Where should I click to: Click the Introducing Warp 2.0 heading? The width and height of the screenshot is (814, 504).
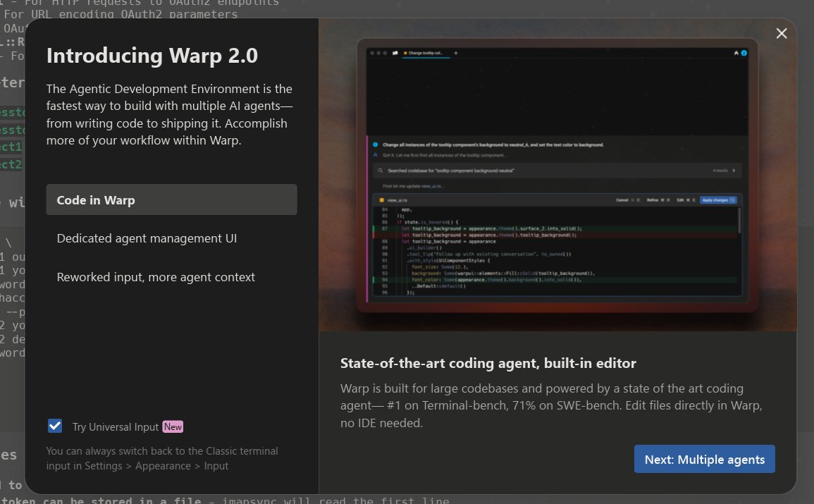click(x=152, y=56)
